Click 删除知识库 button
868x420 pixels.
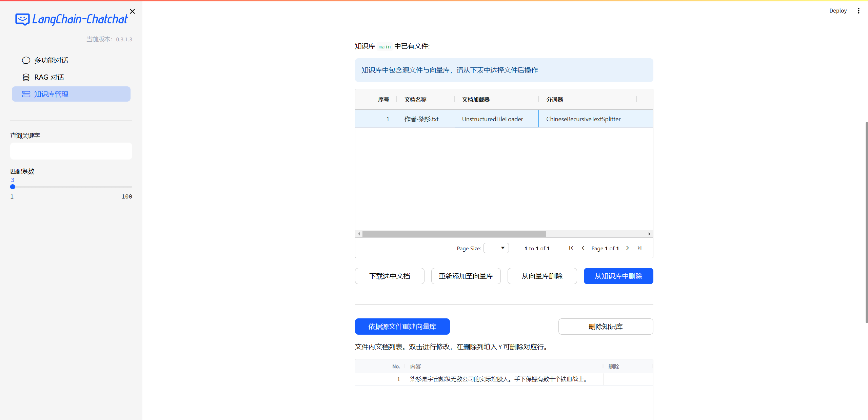tap(606, 327)
